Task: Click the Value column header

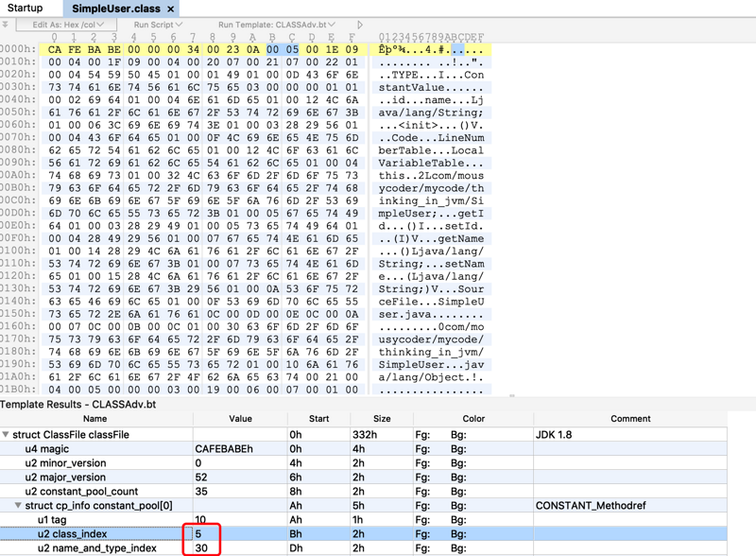Action: [240, 419]
